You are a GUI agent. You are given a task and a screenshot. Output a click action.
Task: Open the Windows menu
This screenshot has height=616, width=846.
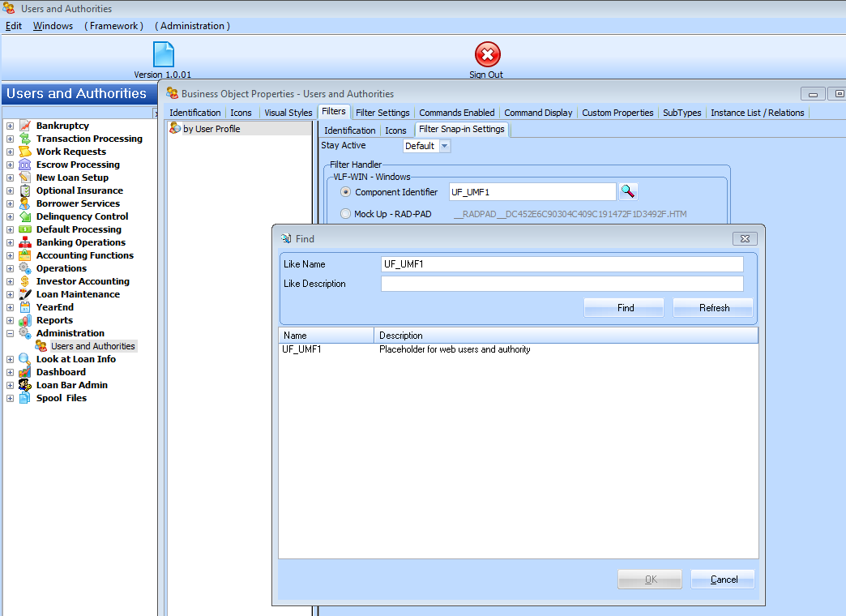tap(53, 26)
